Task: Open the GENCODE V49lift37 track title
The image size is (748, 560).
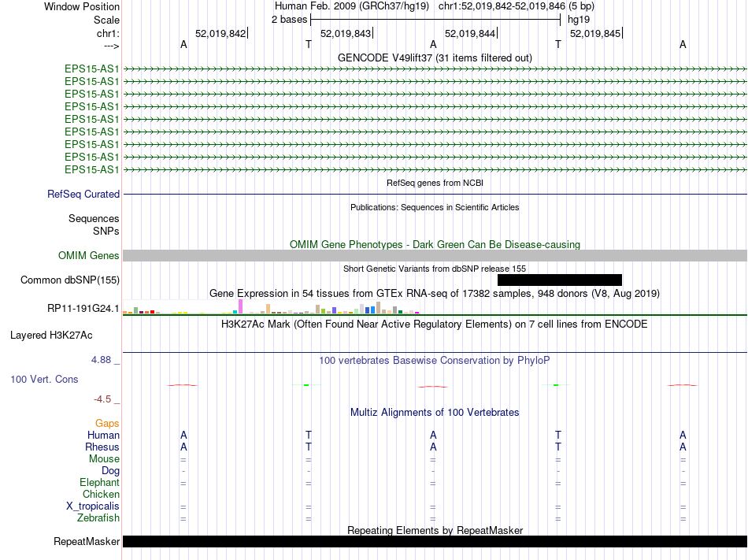Action: (x=435, y=57)
